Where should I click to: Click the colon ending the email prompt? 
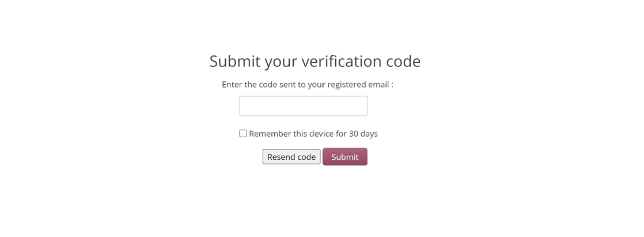tap(392, 85)
